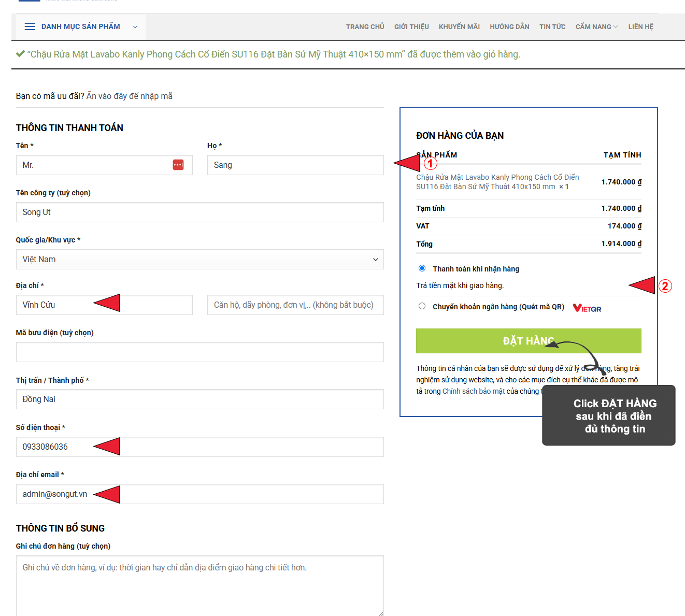
Task: Expand the DANH MỤC SẢN PHẨM chevron
Action: (x=135, y=27)
